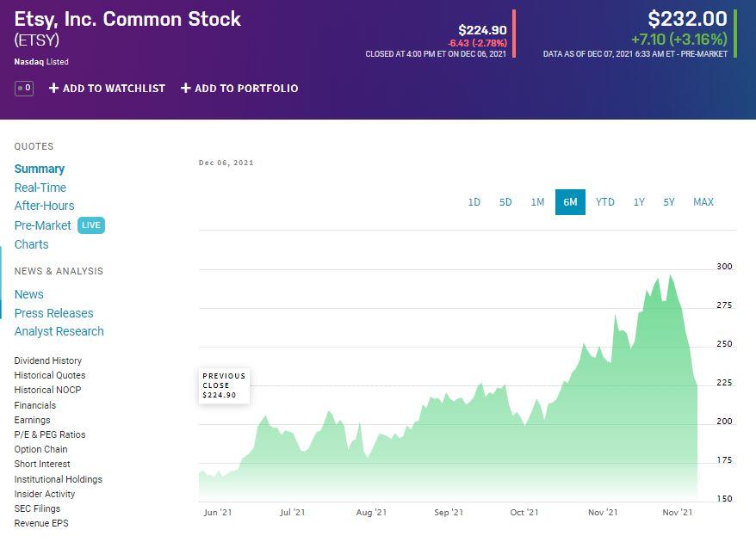This screenshot has height=542, width=756.
Task: Click the Jun '21 axis label
Action: [x=218, y=512]
